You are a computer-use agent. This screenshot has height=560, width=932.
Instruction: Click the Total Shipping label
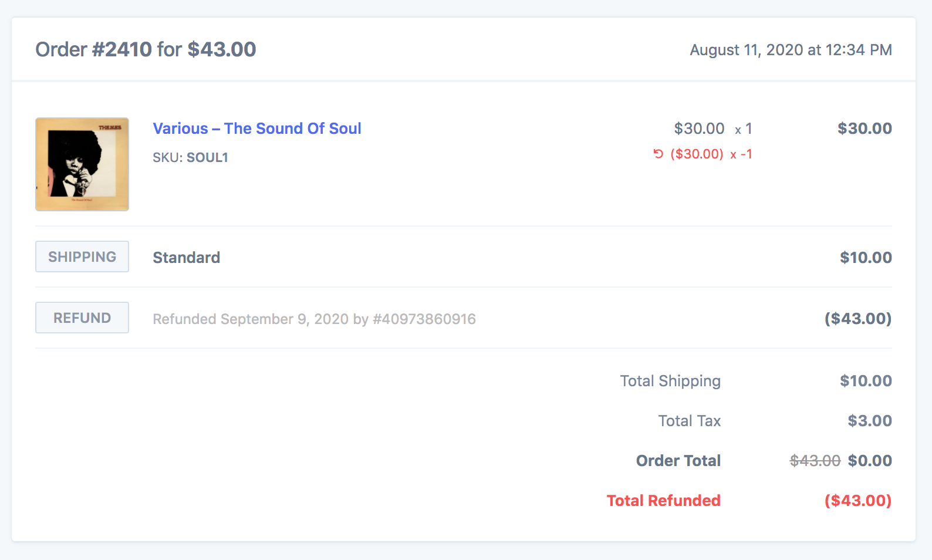(x=670, y=381)
